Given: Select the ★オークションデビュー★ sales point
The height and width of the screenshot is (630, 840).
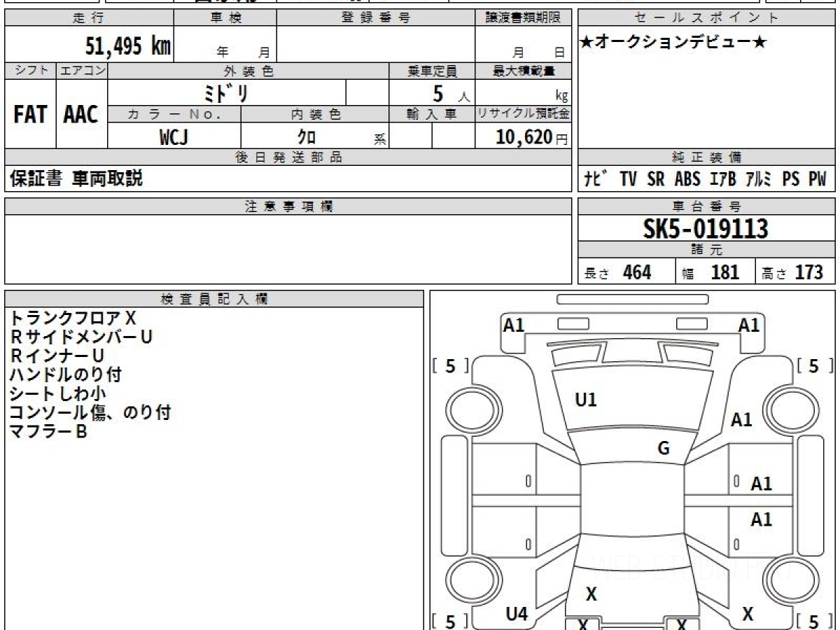Looking at the screenshot, I should pos(674,42).
